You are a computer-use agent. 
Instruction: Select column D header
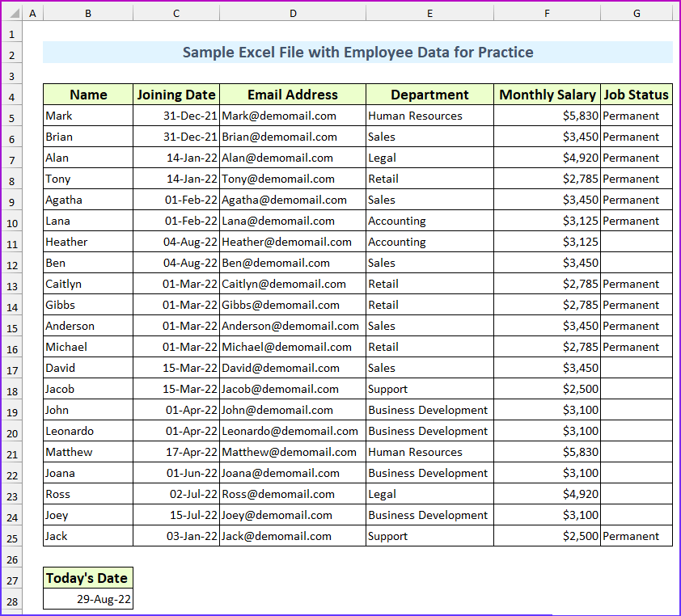[292, 14]
